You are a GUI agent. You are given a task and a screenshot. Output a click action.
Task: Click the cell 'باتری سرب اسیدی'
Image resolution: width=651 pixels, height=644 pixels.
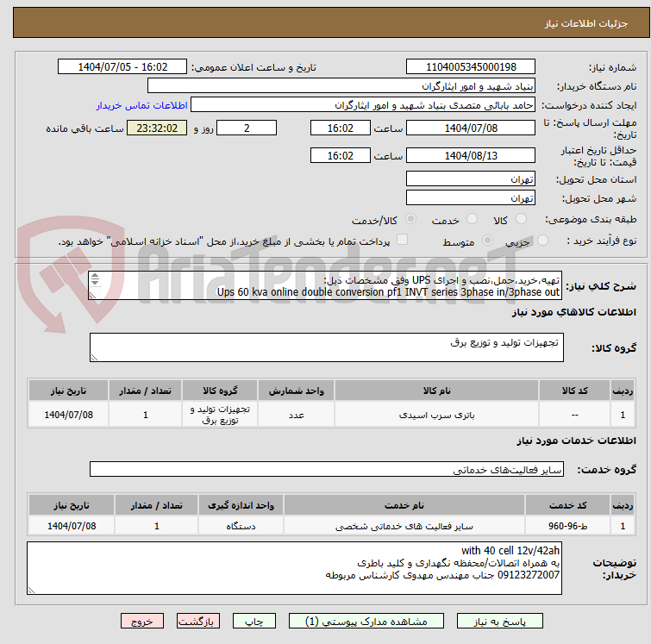437,415
